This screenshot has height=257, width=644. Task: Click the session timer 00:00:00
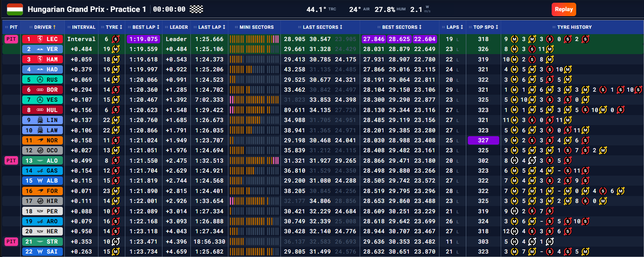tap(169, 9)
